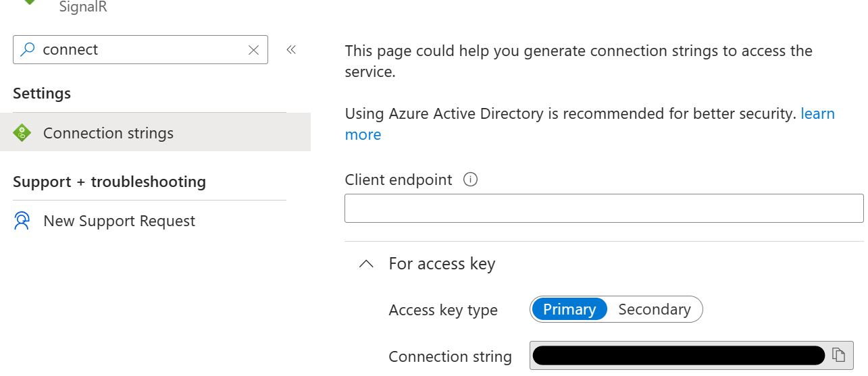Click the SignalR resource type label

tap(83, 7)
